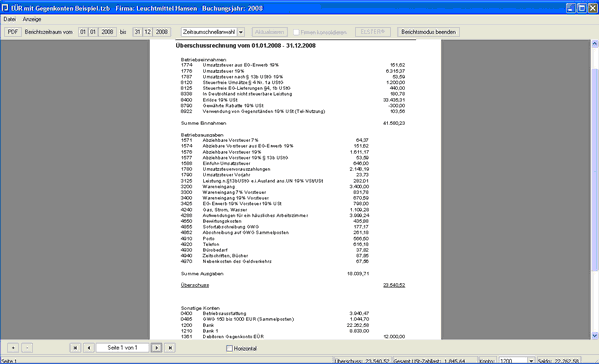Click the vertical scrollbar thumb of the report
This screenshot has width=599, height=364.
coord(595,170)
